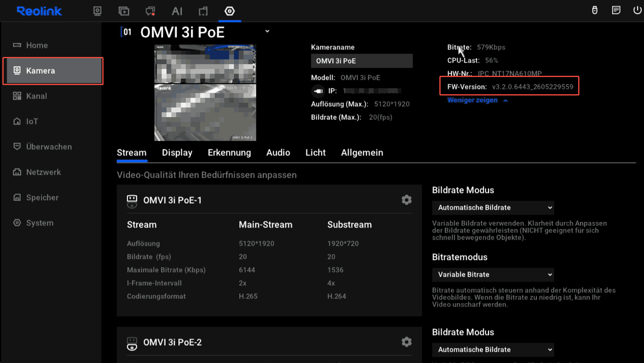This screenshot has height=363, width=644.
Task: Switch to the Audio tab
Action: (x=278, y=153)
